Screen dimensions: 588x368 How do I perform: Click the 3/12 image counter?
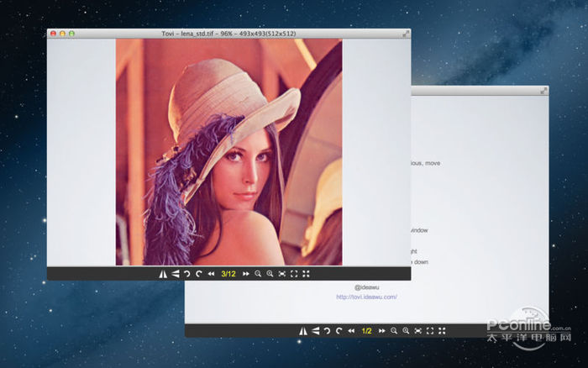228,274
